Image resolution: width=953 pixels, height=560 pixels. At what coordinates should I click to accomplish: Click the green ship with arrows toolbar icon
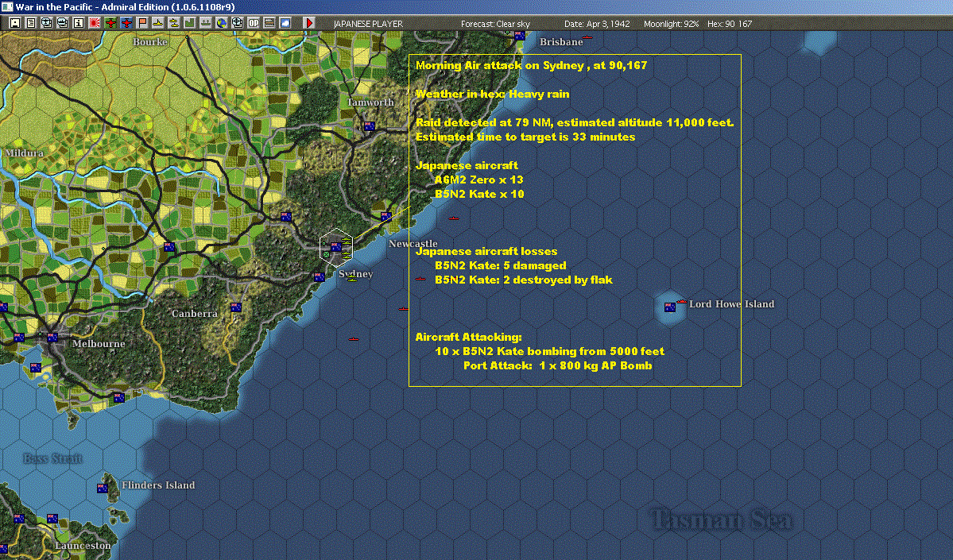click(x=205, y=23)
